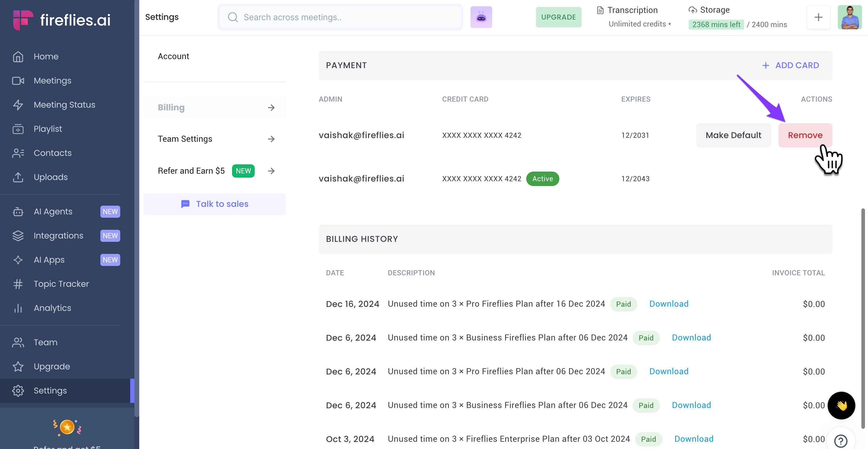868x449 pixels.
Task: Open AI Agents section
Action: pyautogui.click(x=53, y=211)
